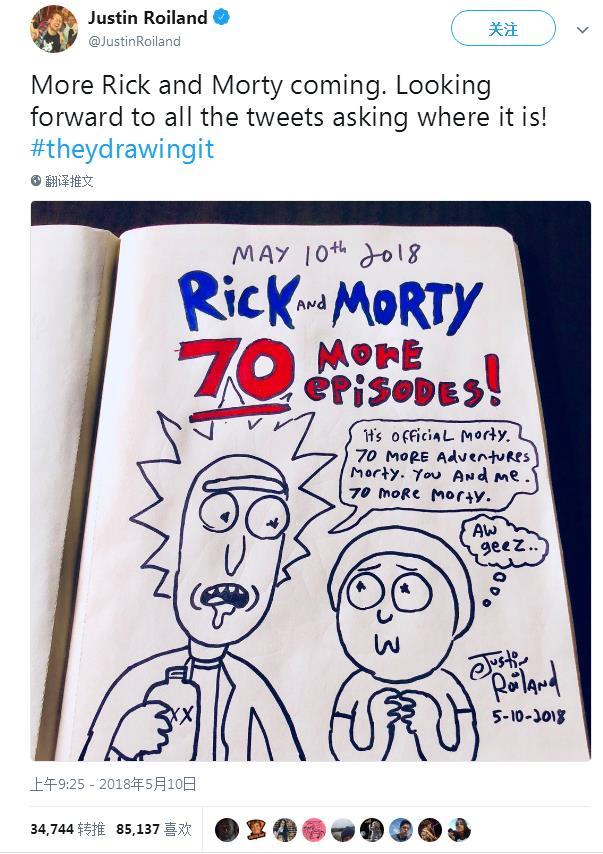Open the seventh liker's avatar

pos(401,829)
